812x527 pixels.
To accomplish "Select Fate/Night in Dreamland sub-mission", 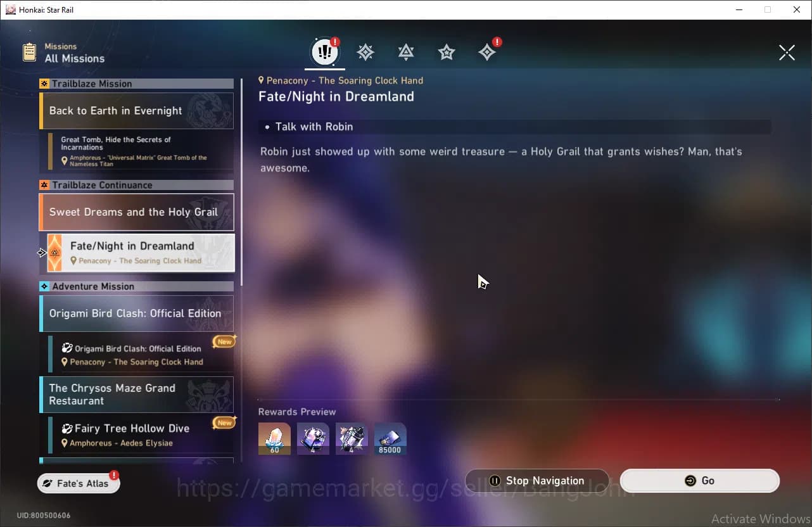I will 141,252.
